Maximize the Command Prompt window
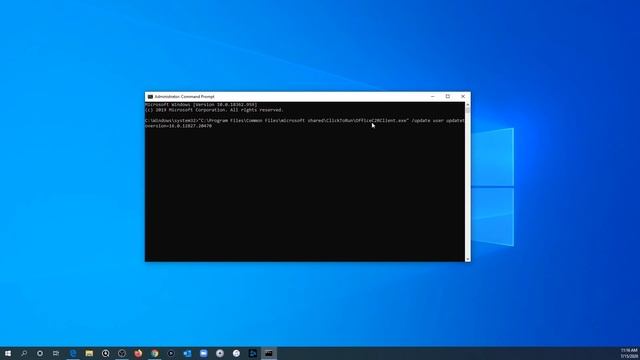This screenshot has width=640, height=360. (448, 97)
